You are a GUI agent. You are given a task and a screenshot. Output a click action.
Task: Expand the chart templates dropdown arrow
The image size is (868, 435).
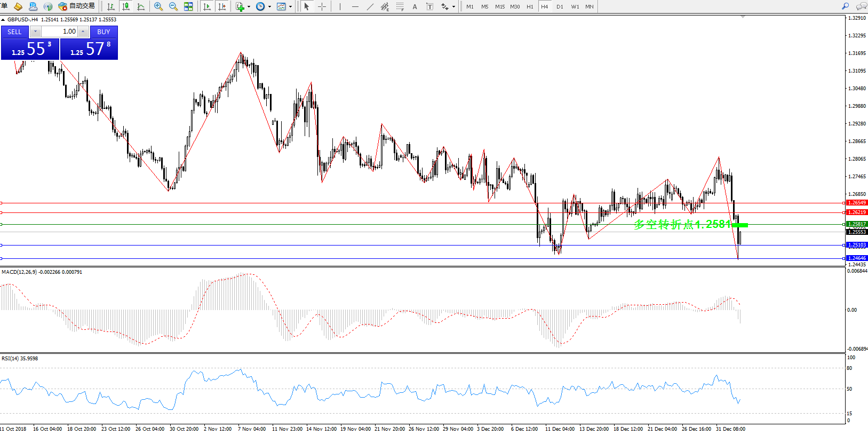click(290, 7)
